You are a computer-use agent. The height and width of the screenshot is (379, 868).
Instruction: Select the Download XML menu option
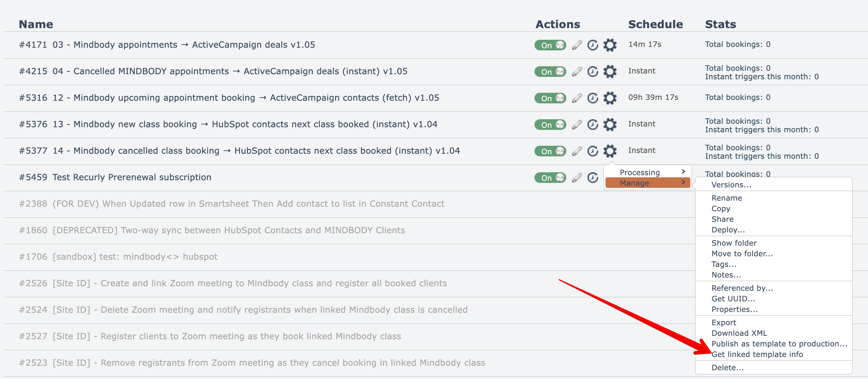coord(739,333)
